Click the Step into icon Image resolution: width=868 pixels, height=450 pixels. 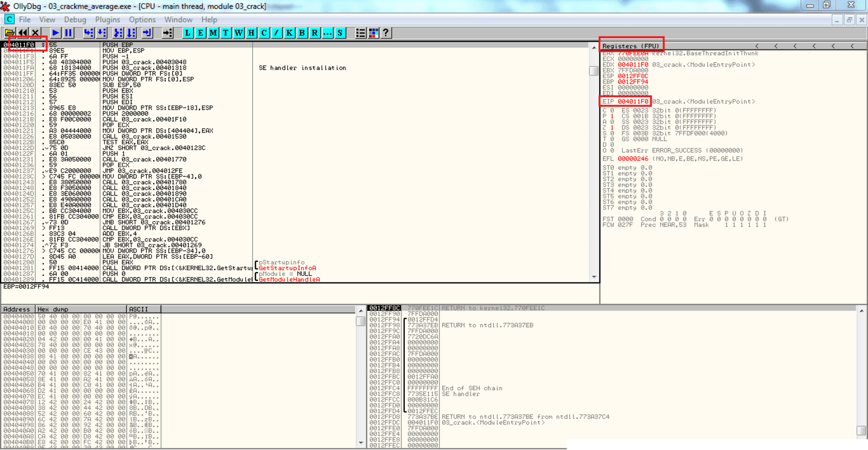click(89, 33)
